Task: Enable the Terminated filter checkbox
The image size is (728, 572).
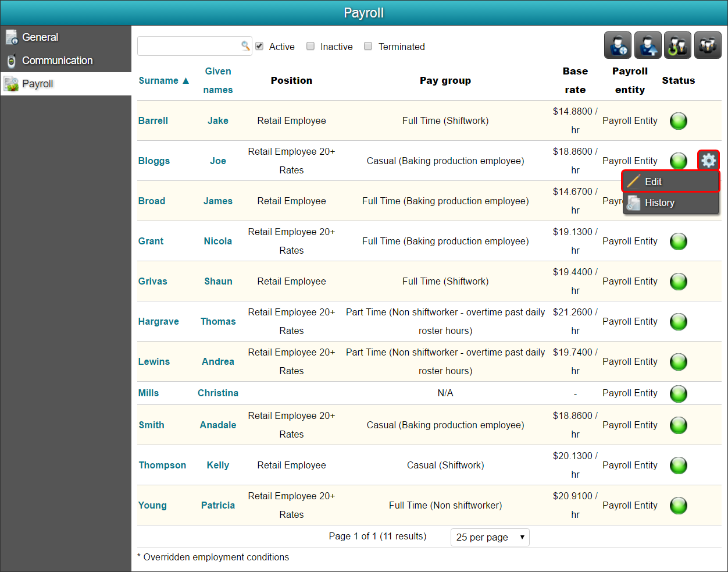Action: coord(368,46)
